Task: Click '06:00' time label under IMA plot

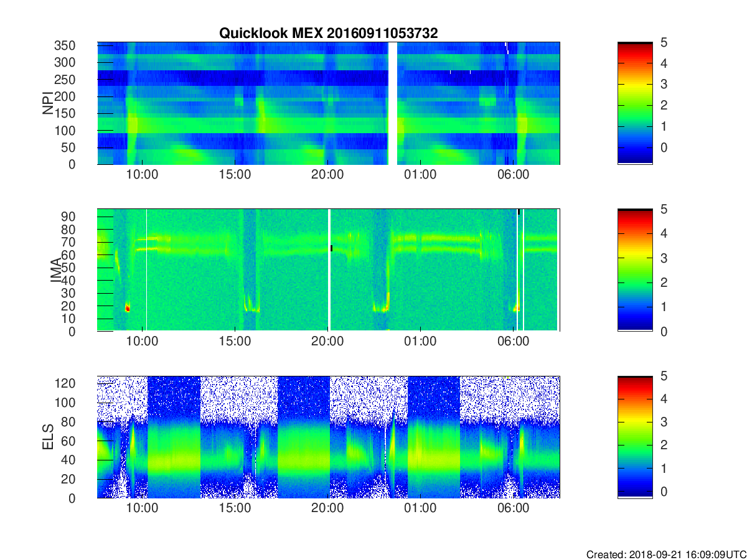Action: [513, 342]
